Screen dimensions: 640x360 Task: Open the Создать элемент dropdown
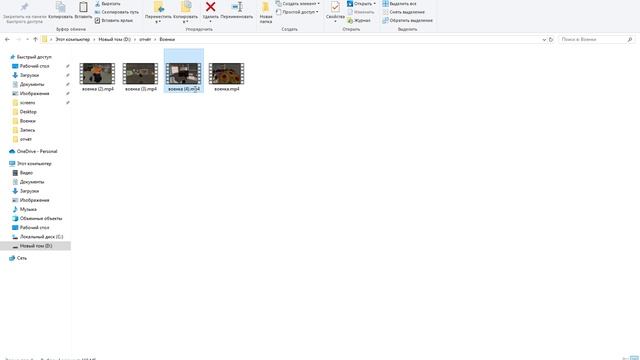click(298, 4)
